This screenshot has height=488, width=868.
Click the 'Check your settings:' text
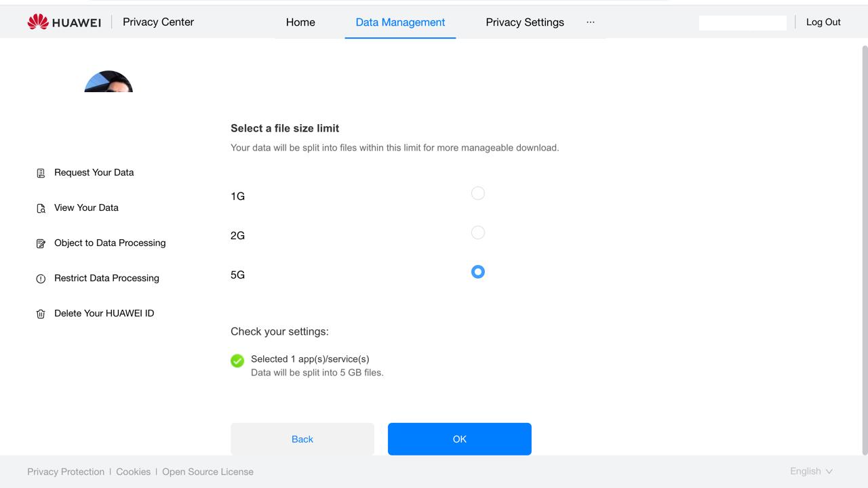pyautogui.click(x=279, y=331)
